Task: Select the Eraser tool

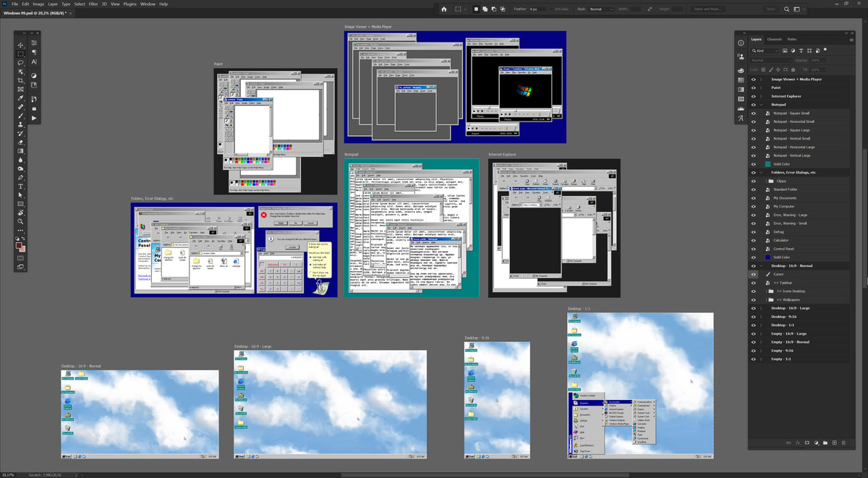Action: click(21, 142)
